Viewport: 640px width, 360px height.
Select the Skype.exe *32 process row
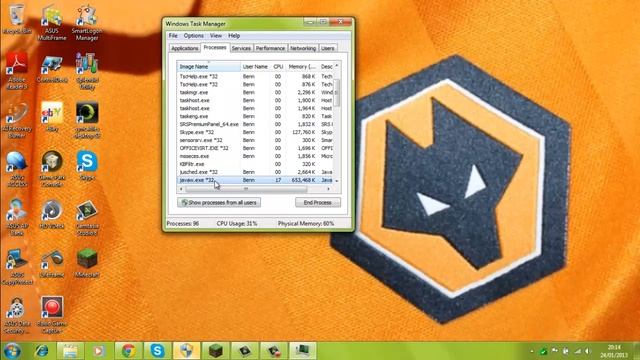255,132
